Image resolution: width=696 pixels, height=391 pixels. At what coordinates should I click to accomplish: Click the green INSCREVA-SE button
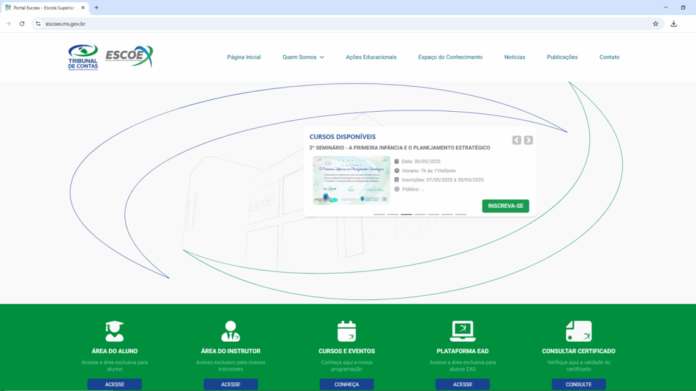[506, 206]
